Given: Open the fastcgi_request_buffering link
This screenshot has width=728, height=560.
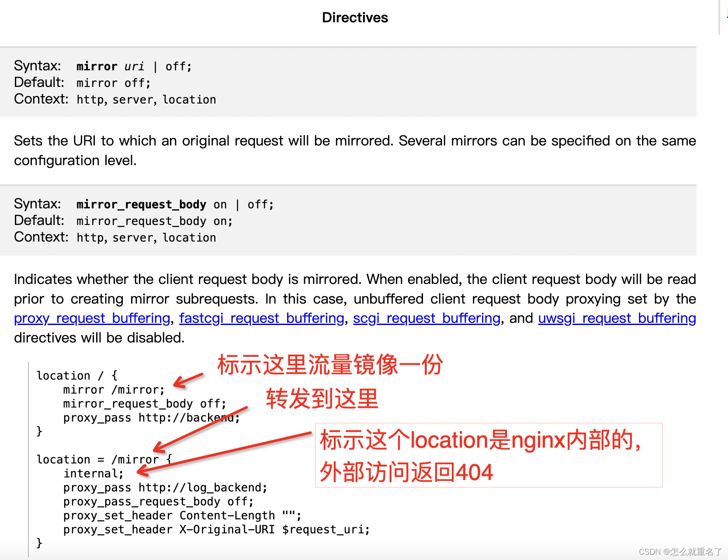Looking at the screenshot, I should (x=262, y=318).
